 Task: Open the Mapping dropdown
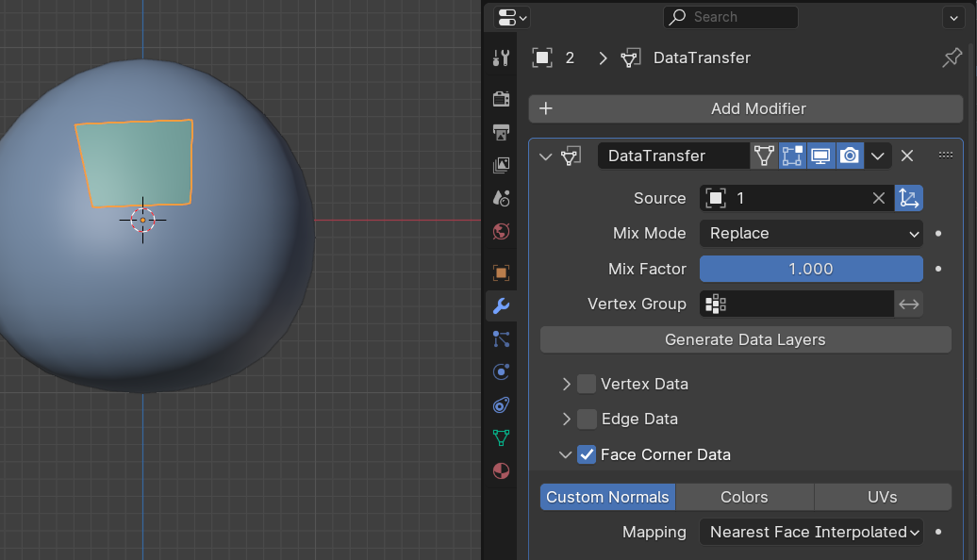point(811,532)
